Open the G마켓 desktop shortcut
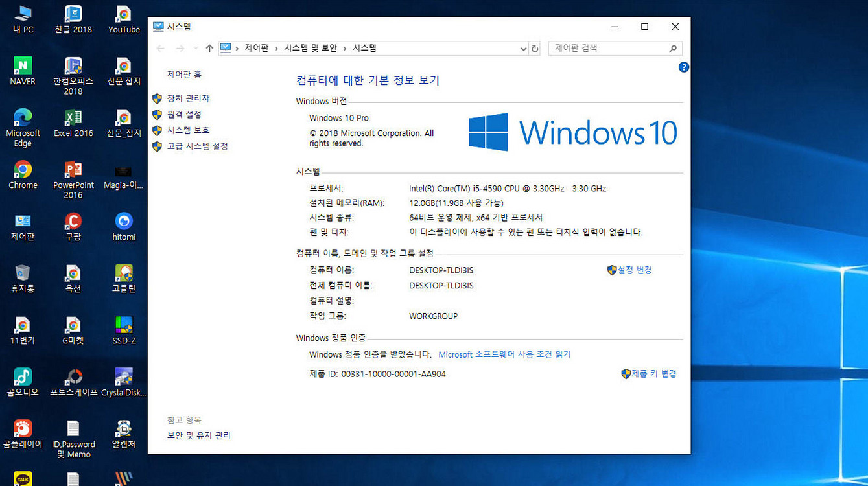 (73, 330)
